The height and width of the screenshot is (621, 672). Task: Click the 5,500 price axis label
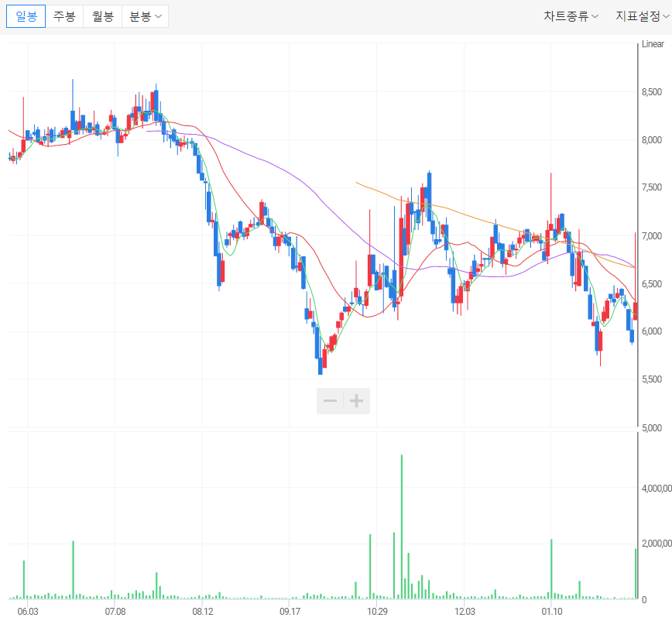[x=651, y=379]
